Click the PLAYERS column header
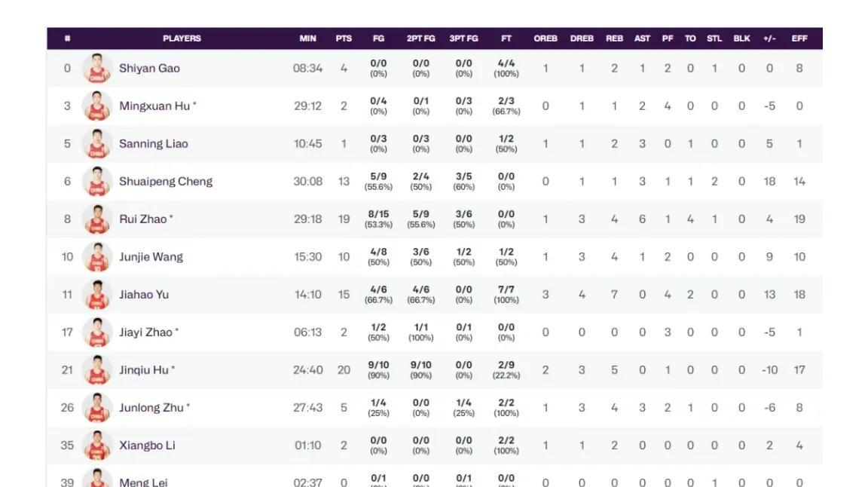The image size is (868, 487). [182, 38]
